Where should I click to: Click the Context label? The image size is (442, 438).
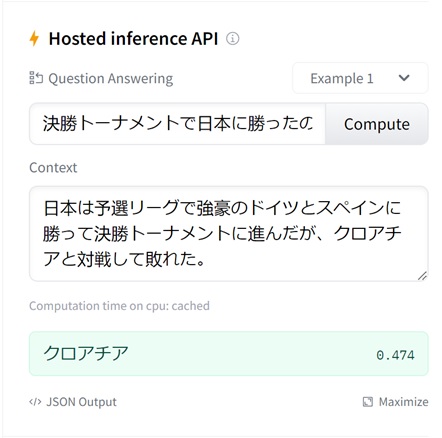pyautogui.click(x=53, y=167)
